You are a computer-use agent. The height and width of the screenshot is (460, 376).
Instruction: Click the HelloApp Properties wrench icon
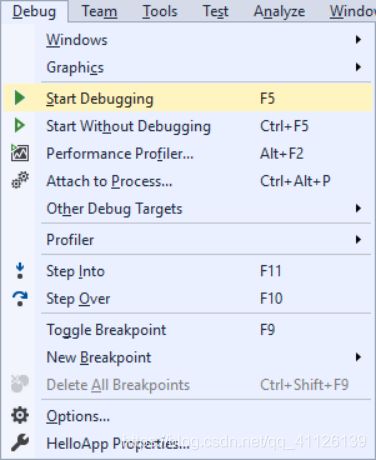point(20,443)
